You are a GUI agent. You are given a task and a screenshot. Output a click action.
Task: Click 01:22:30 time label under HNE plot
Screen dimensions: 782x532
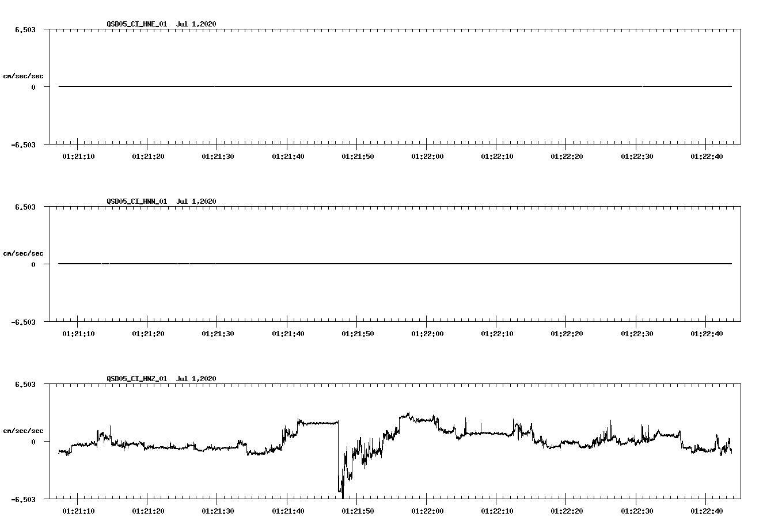[637, 157]
